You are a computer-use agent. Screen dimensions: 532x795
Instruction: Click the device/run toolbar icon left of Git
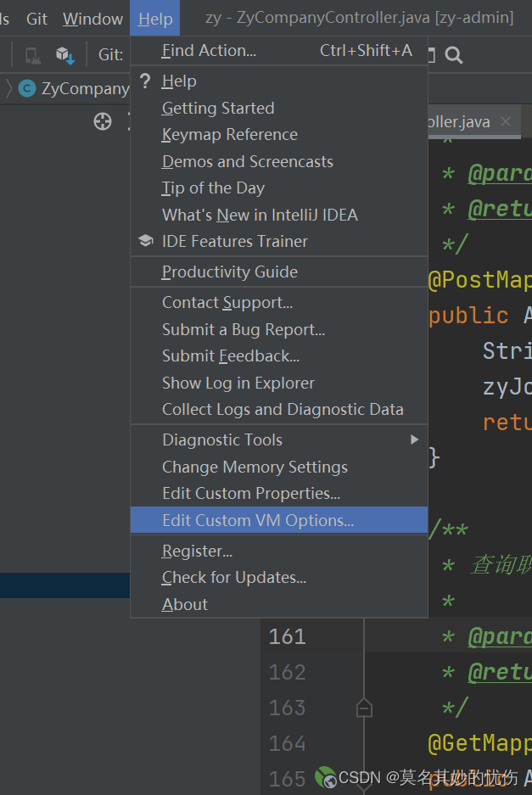(33, 55)
